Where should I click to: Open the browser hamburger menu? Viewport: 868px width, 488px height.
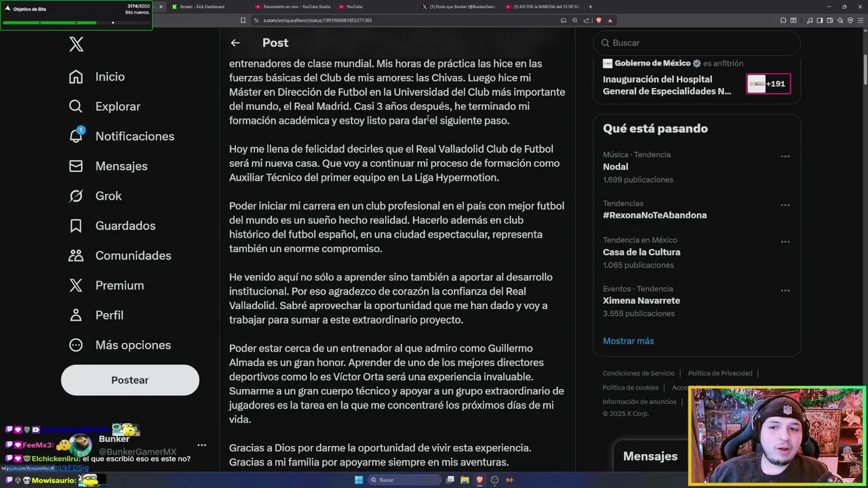[861, 20]
